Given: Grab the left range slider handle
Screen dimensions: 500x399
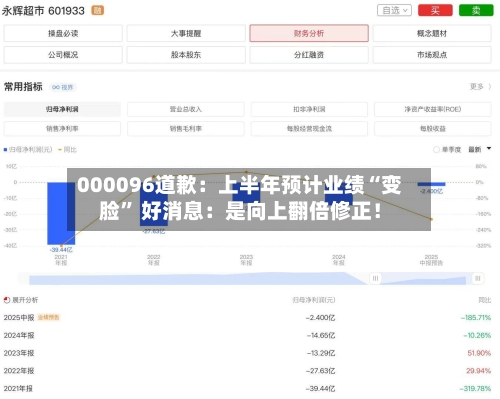Looking at the screenshot, I should tap(375, 278).
